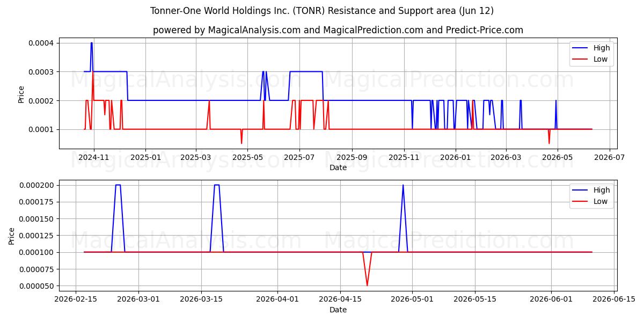644x322 pixels.
Task: Click the 'powered by MagicalAnalysis.com' subtitle
Action: (x=338, y=30)
